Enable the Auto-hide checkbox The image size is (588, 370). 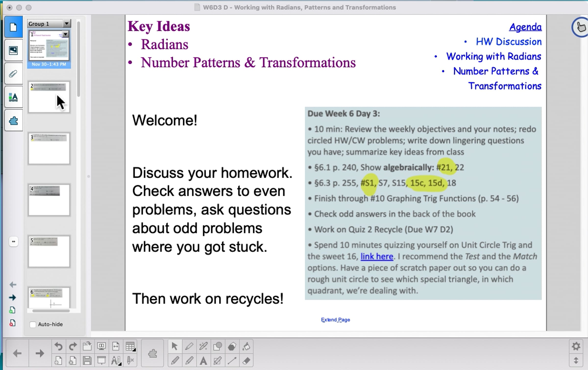pyautogui.click(x=33, y=324)
